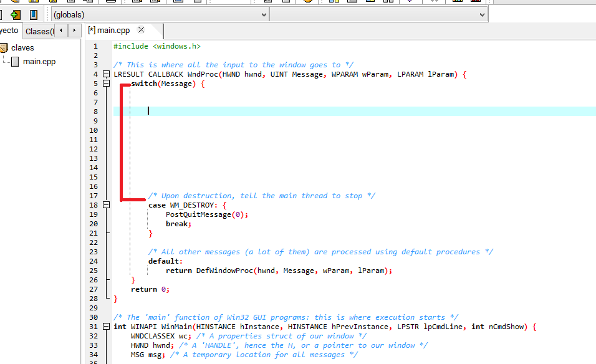Viewport: 596px width, 364px height.
Task: Switch to the Proyecto tab in the sidebar
Action: pos(8,30)
